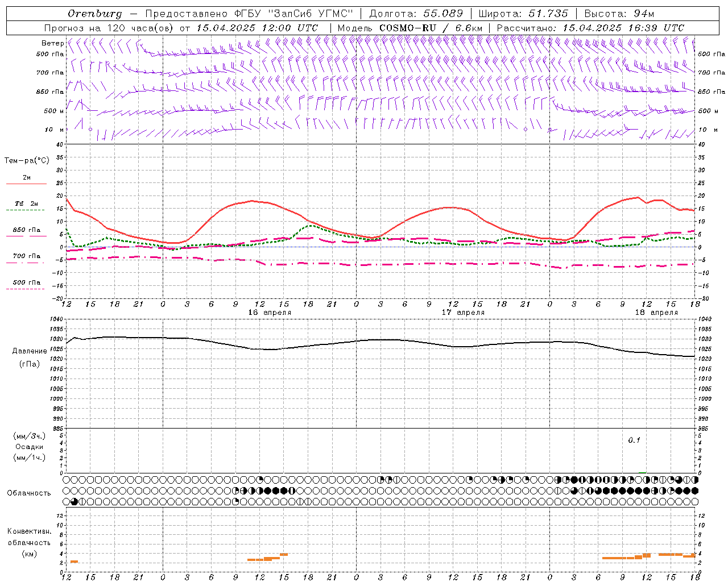Click the 18 апреля date label
The width and height of the screenshot is (728, 582).
(656, 313)
